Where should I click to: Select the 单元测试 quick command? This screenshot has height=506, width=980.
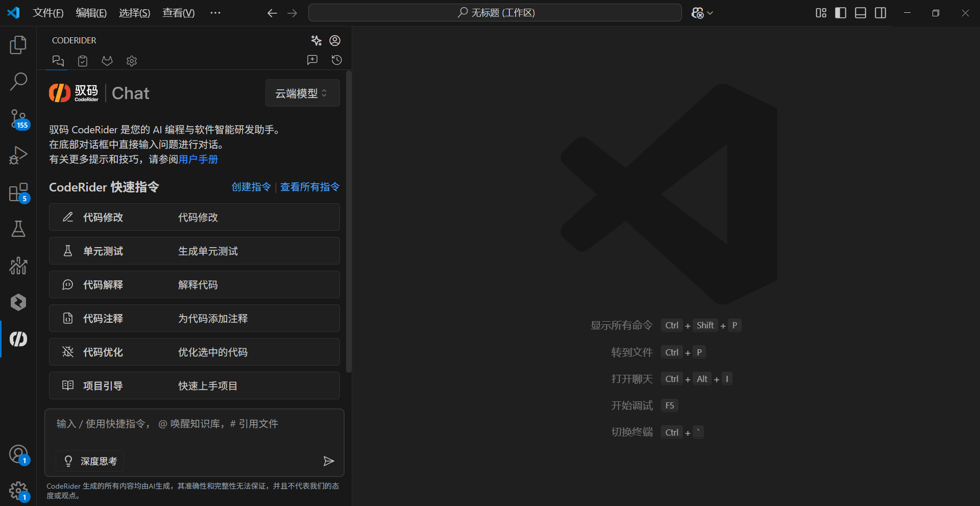pos(194,251)
